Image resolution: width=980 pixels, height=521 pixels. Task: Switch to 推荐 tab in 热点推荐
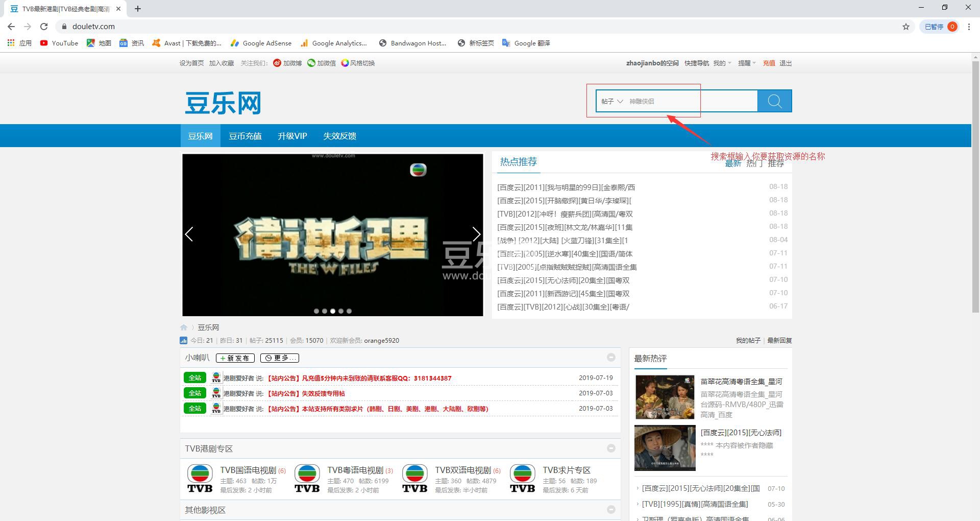click(776, 163)
